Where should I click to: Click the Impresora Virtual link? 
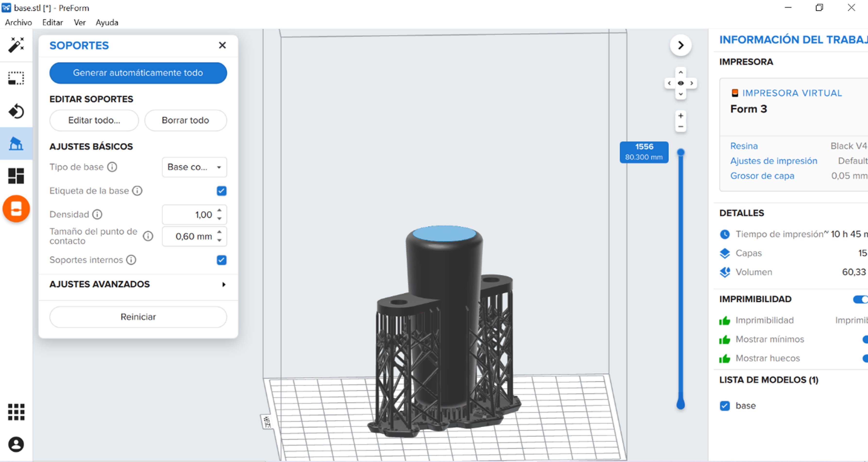(x=792, y=93)
